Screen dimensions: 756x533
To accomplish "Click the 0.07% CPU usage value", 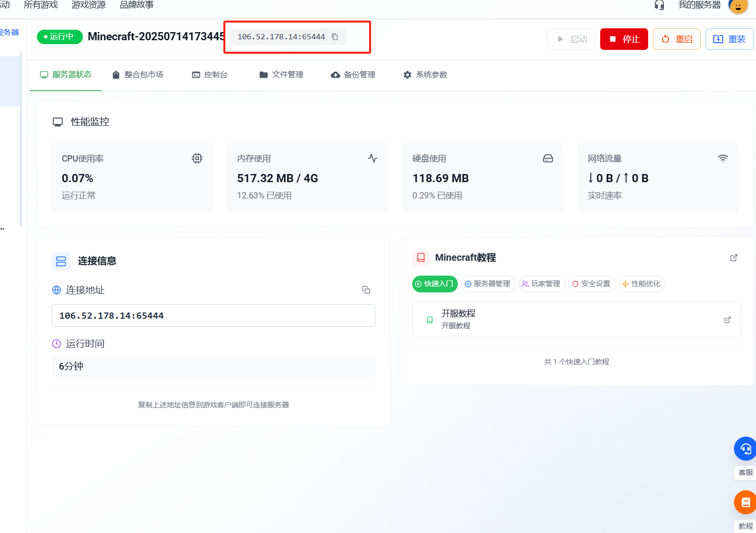I will (78, 178).
